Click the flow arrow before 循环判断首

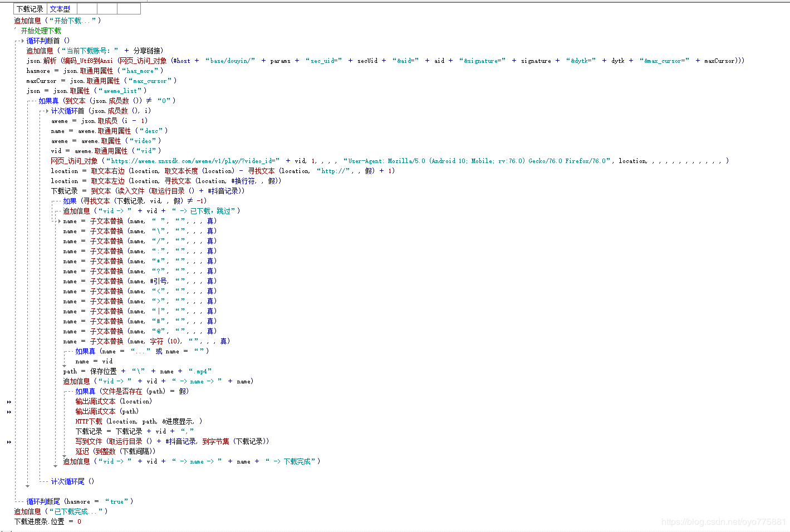tap(22, 41)
